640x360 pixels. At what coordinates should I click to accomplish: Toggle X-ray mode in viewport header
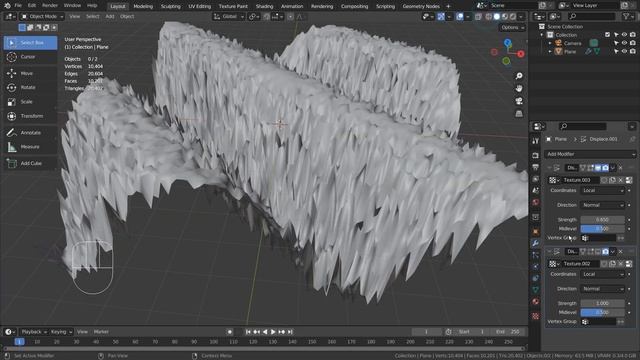[478, 17]
